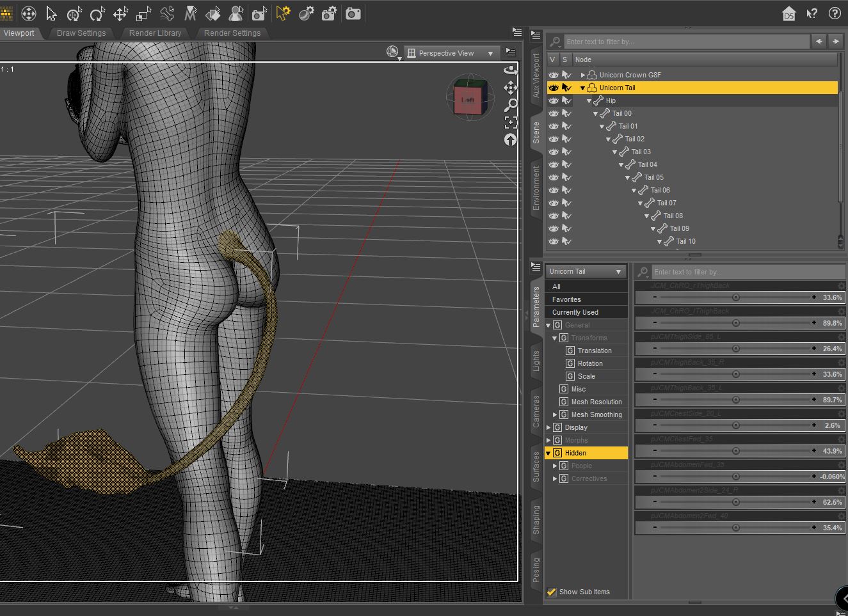Expand the Morphs property group
The width and height of the screenshot is (848, 616).
click(x=548, y=440)
